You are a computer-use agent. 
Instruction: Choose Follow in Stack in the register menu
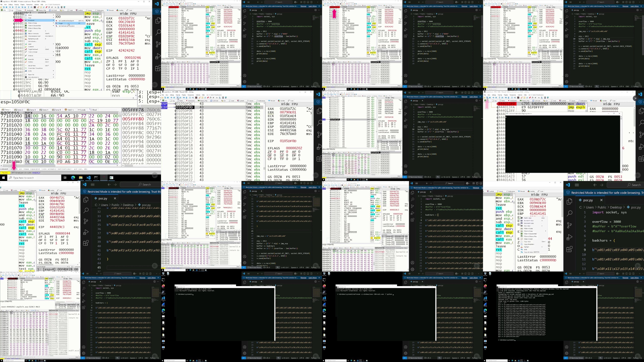(534, 239)
